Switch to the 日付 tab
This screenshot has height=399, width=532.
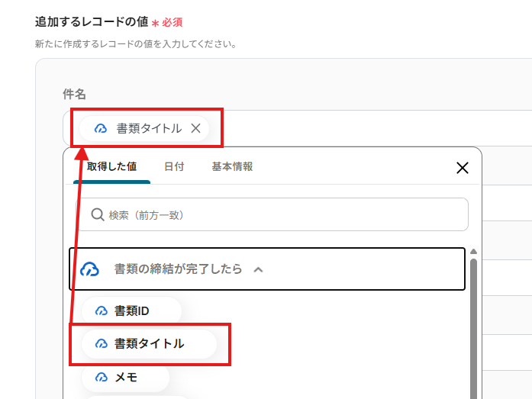pyautogui.click(x=174, y=167)
